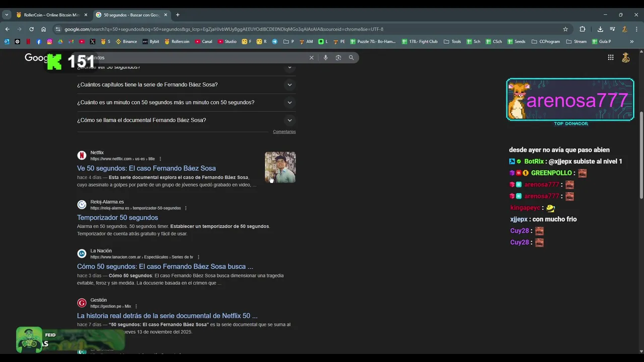
Task: Open Google apps grid
Action: [x=611, y=57]
